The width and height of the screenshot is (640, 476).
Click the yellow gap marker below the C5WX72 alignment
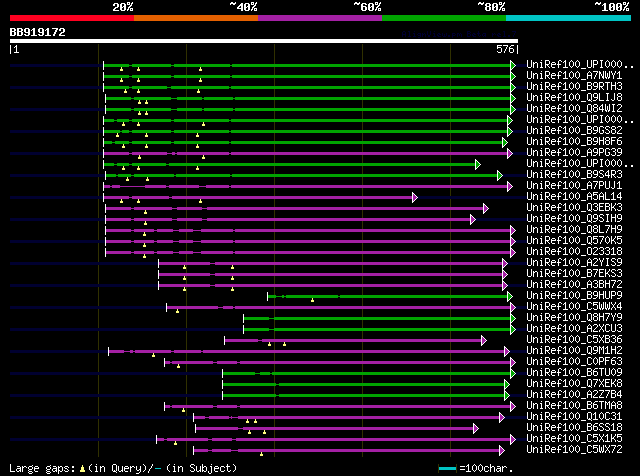point(261,454)
